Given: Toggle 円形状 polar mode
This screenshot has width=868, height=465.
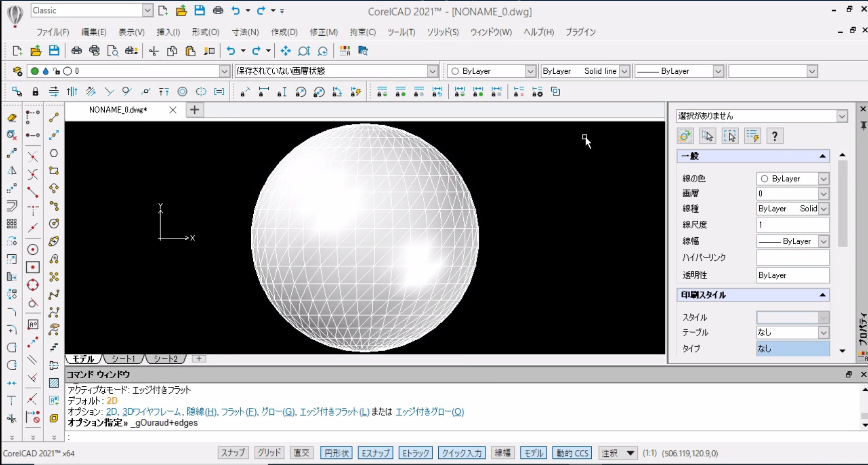Looking at the screenshot, I should 336,453.
